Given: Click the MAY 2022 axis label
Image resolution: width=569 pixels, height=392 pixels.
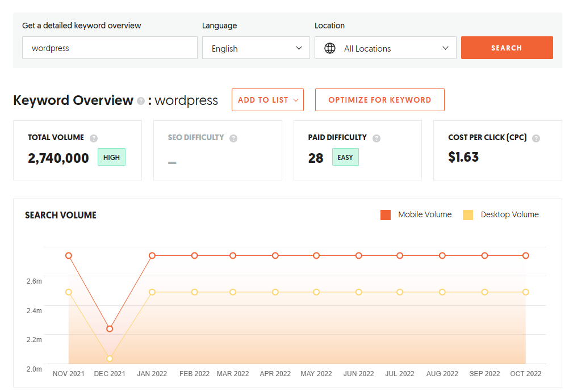Looking at the screenshot, I should coord(316,373).
